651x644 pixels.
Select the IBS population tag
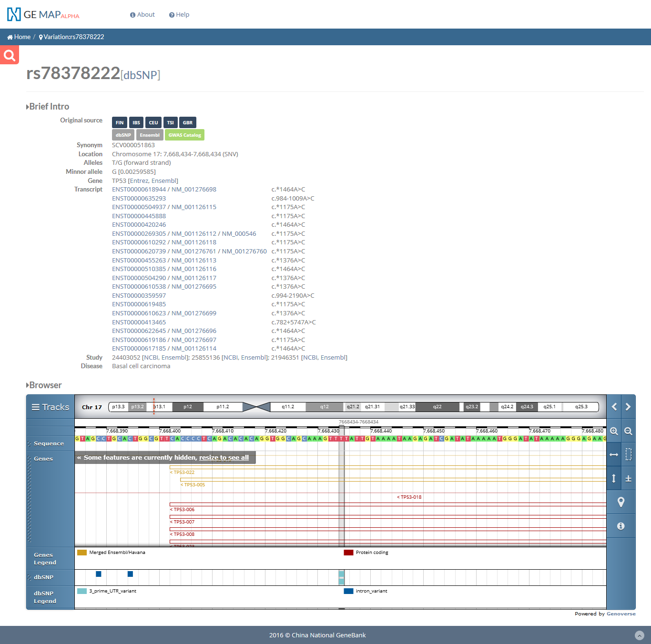coord(136,122)
